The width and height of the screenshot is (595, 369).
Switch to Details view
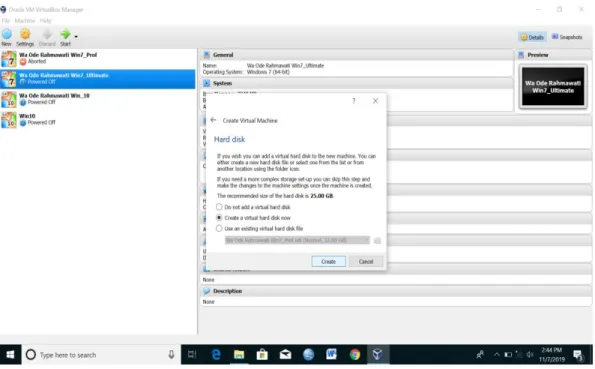tap(532, 37)
